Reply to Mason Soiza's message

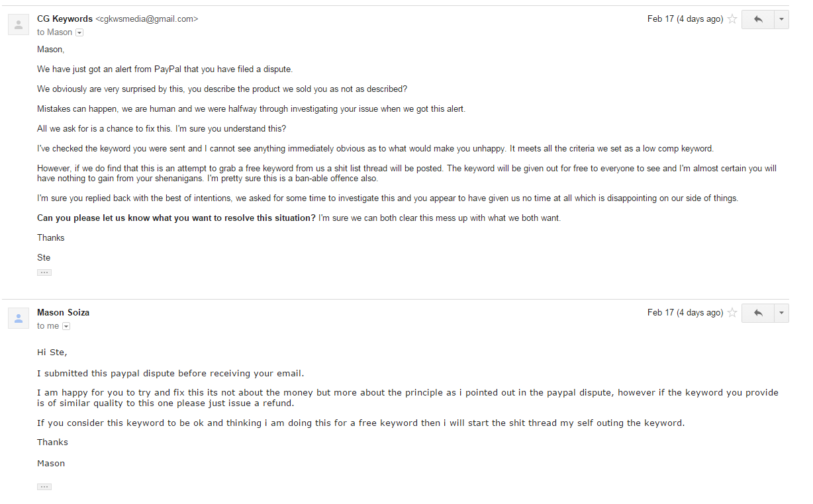pos(758,314)
